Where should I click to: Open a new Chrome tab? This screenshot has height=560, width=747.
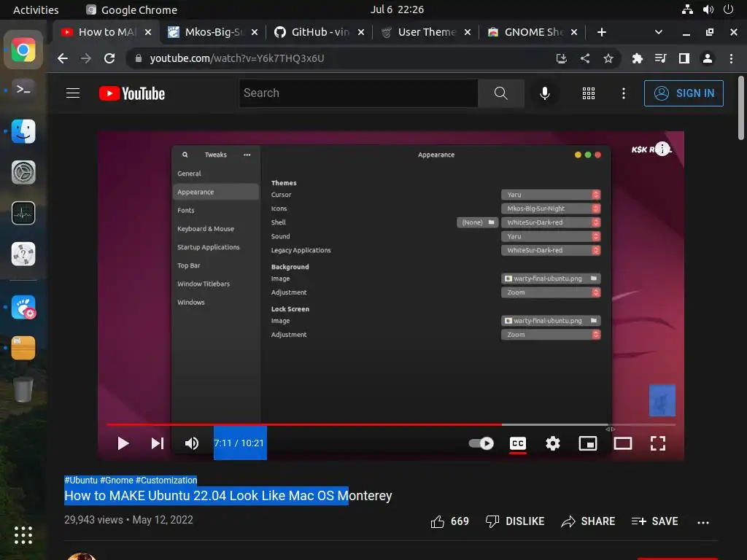[602, 32]
